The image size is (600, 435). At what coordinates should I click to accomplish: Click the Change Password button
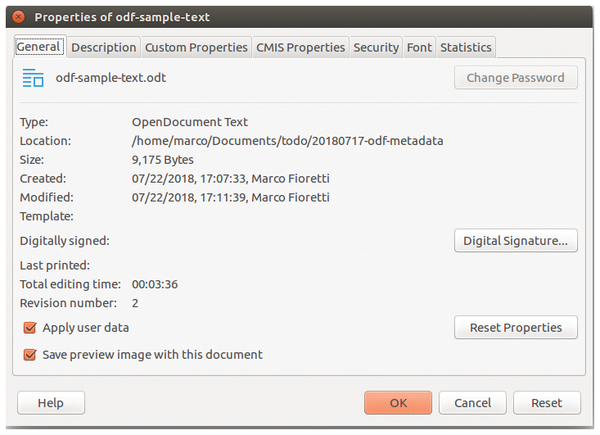(515, 77)
